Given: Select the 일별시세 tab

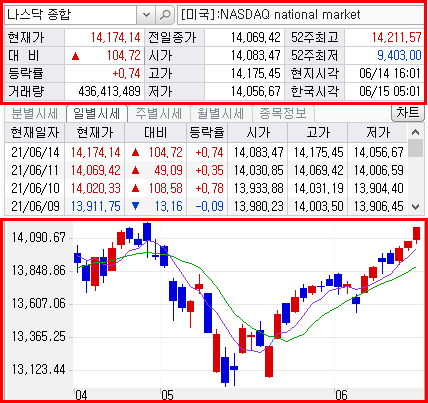Looking at the screenshot, I should [96, 114].
